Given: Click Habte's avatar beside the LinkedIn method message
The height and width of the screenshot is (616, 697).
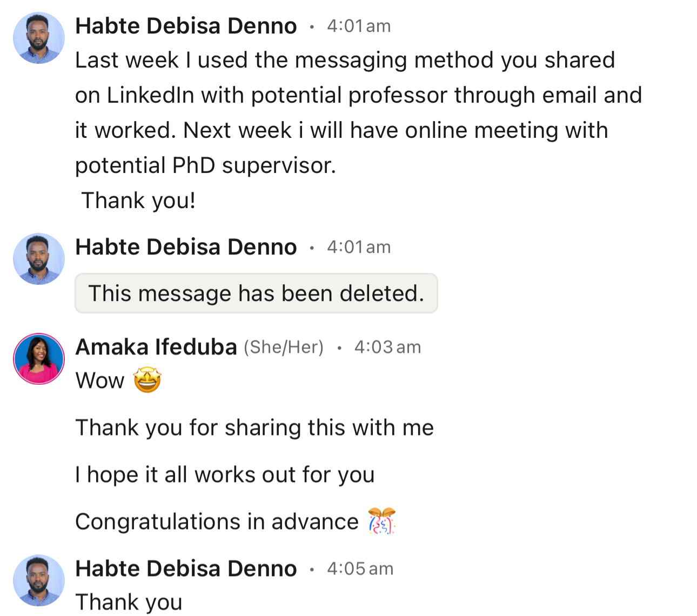Looking at the screenshot, I should 39,38.
